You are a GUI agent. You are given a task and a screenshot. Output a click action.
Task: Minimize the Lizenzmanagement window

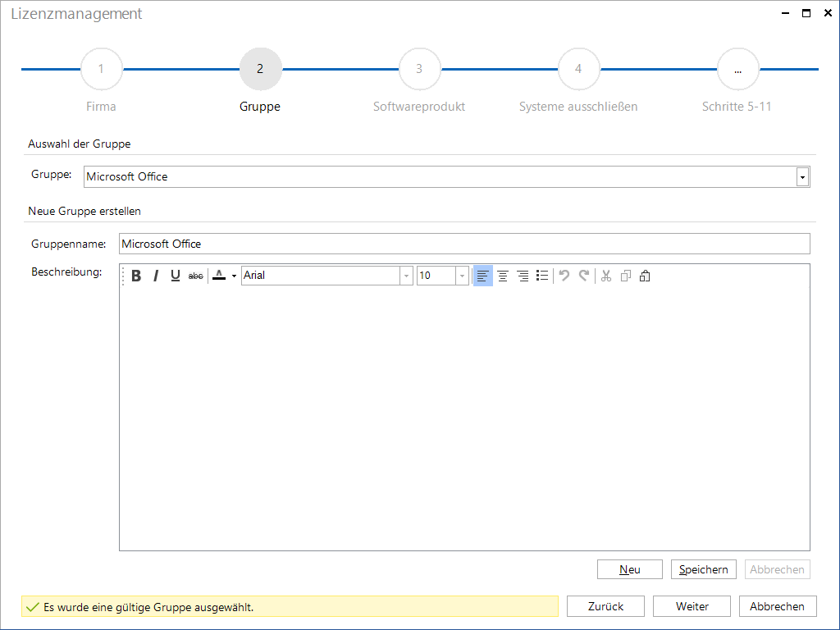(x=785, y=13)
